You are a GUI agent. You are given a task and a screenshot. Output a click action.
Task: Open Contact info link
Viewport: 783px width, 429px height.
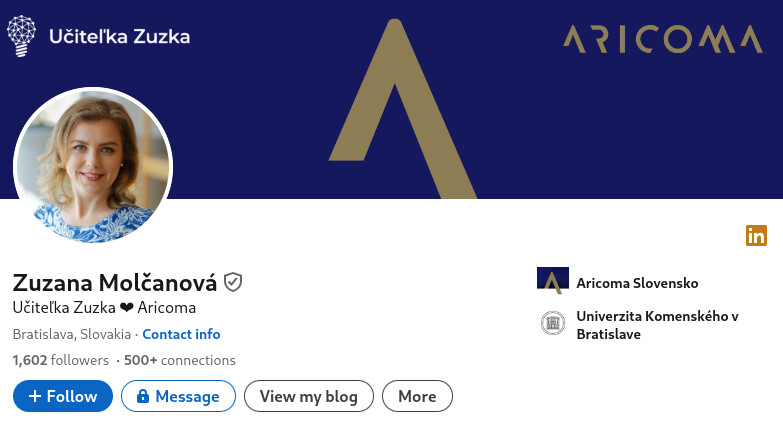(181, 334)
